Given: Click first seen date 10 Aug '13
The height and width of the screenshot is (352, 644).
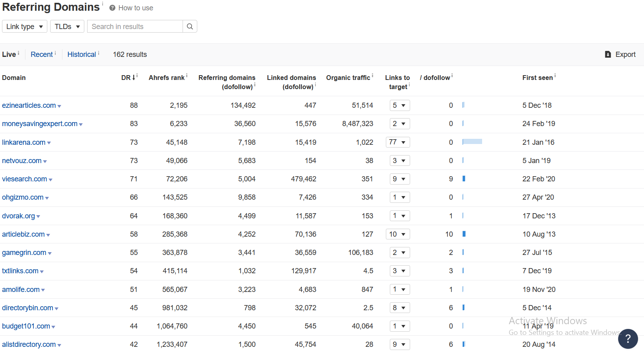Looking at the screenshot, I should tap(539, 234).
